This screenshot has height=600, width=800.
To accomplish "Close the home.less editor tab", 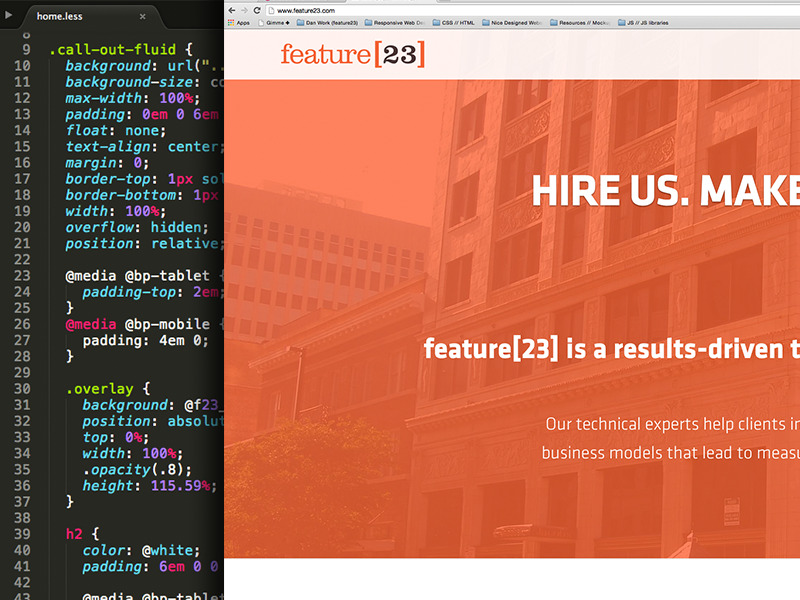I will coord(143,16).
